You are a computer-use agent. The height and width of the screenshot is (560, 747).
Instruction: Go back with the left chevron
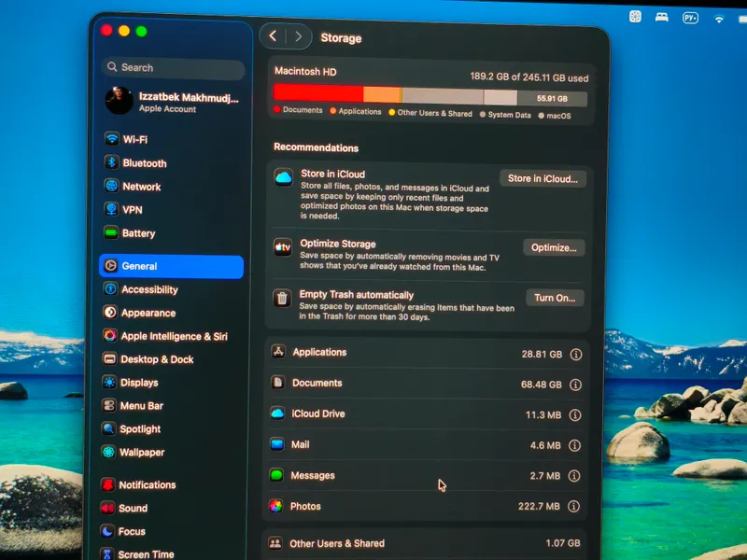coord(273,35)
